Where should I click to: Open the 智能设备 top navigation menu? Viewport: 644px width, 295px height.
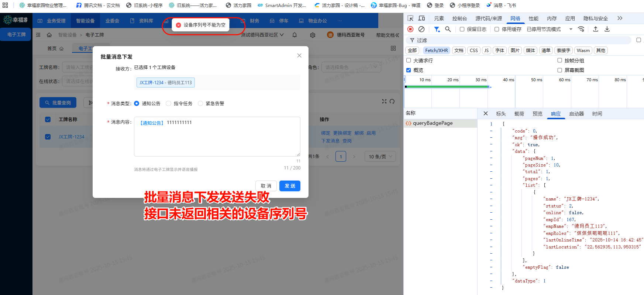(x=85, y=21)
